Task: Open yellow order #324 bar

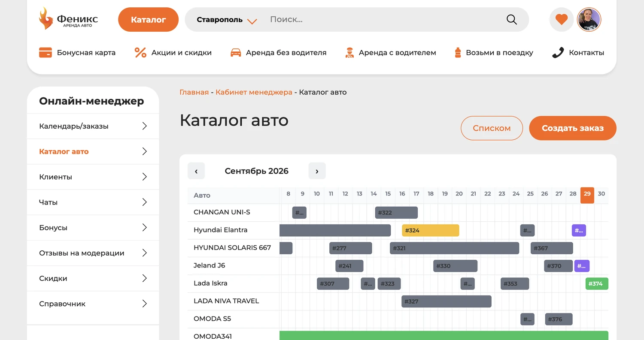Action: [x=431, y=230]
